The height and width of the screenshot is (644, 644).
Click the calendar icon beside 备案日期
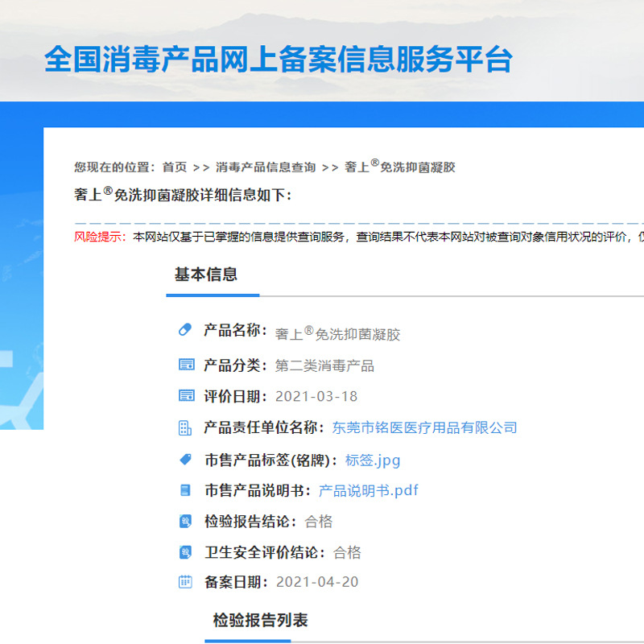[185, 581]
